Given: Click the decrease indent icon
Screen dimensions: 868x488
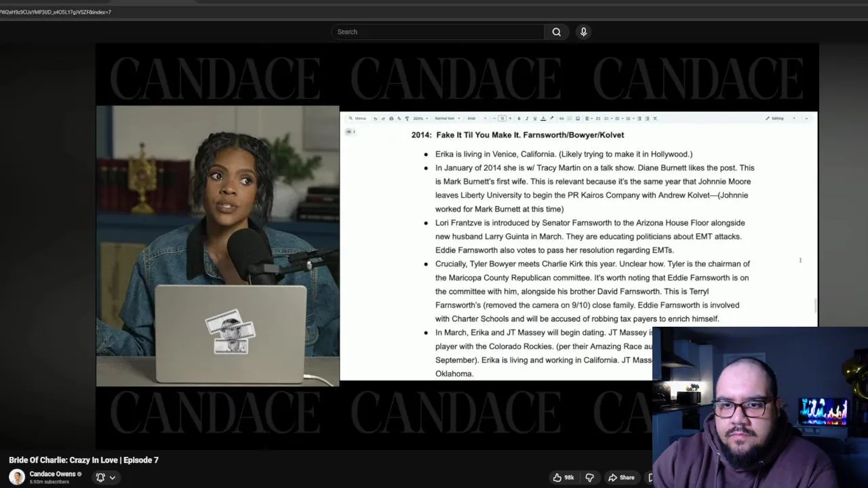Looking at the screenshot, I should click(x=639, y=119).
